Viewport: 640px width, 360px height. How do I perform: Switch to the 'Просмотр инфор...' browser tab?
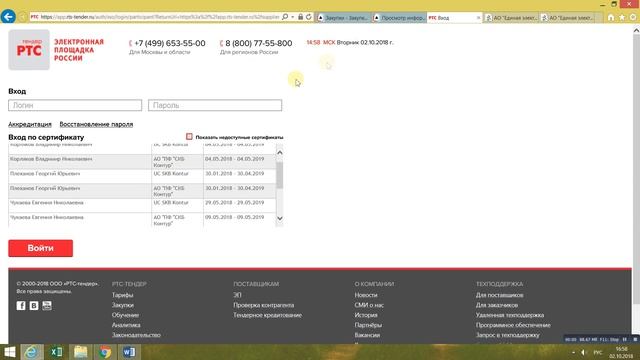[x=400, y=18]
